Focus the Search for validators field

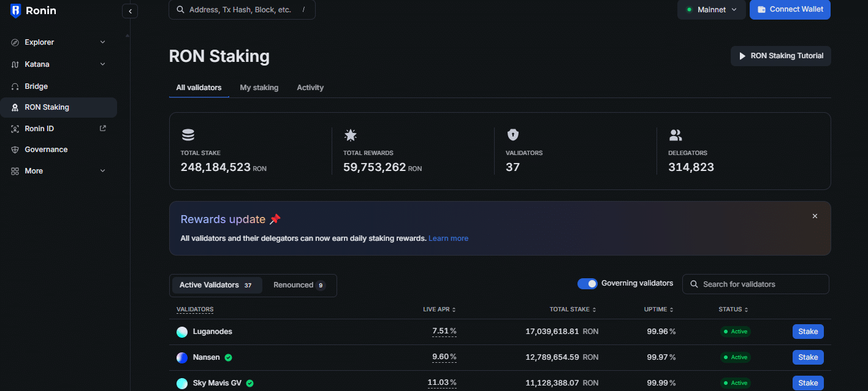[x=756, y=284]
